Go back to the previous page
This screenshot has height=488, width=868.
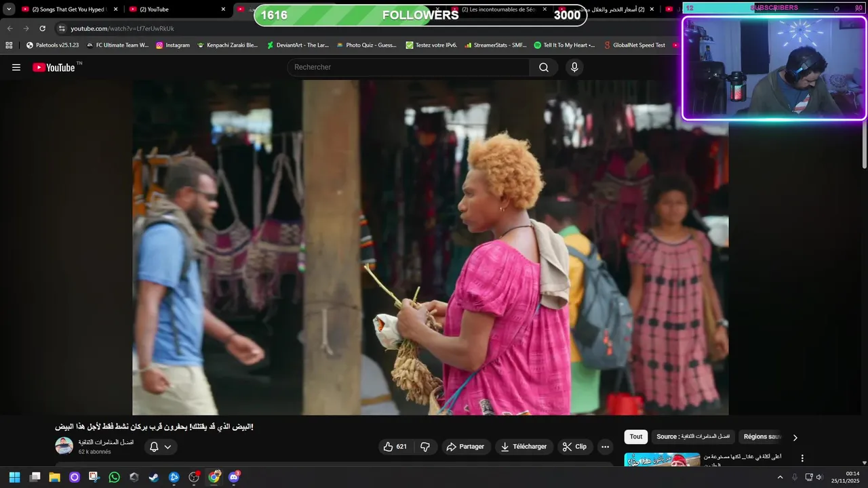click(x=9, y=28)
